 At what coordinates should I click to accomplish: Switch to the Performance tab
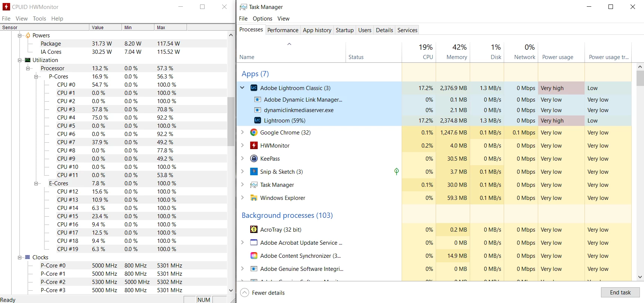click(283, 30)
